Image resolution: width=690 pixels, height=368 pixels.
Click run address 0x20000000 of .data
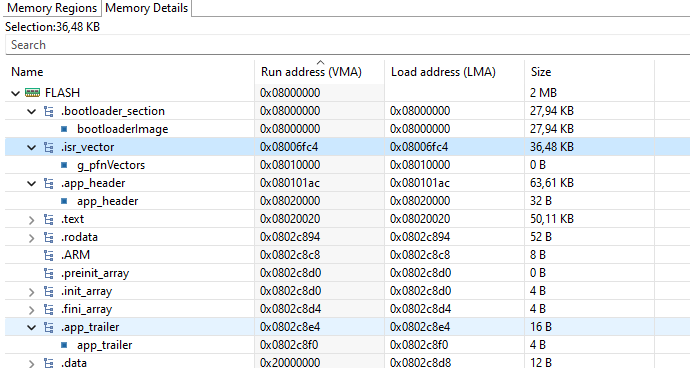pos(290,363)
